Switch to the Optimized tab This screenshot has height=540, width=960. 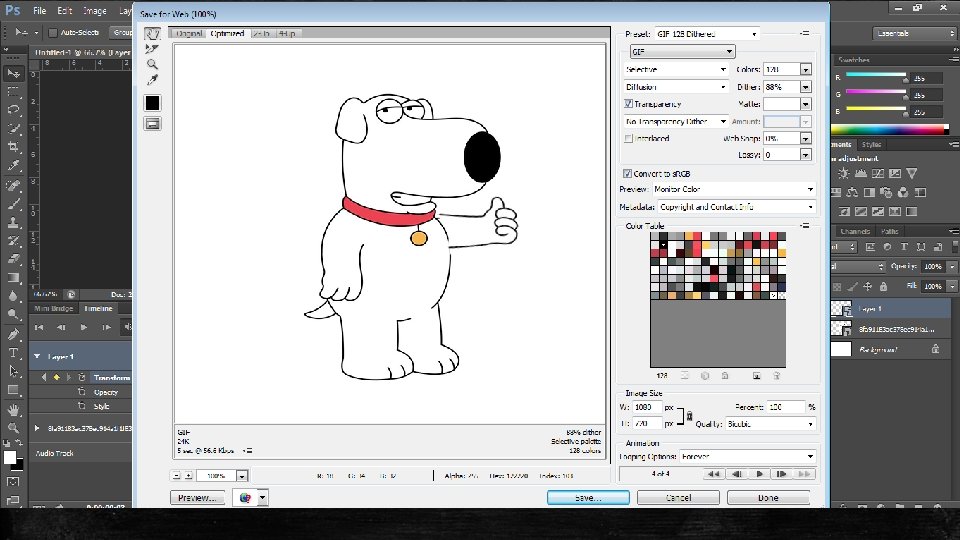pos(228,34)
